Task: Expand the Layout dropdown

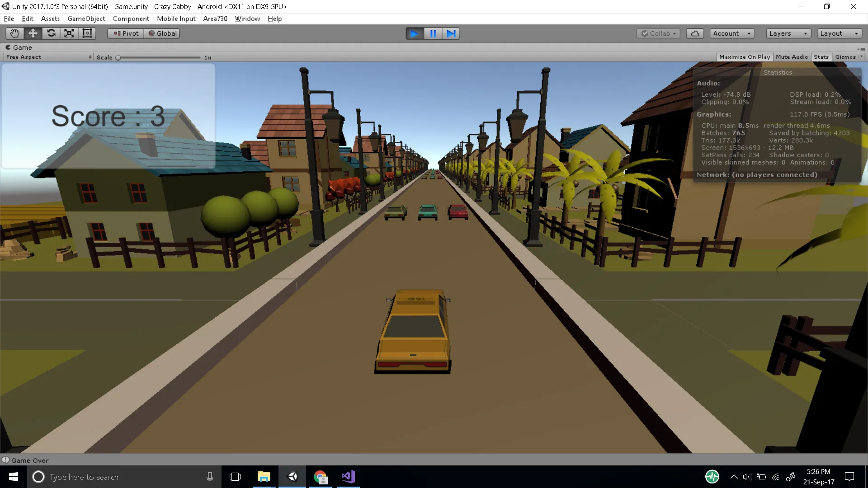Action: point(839,33)
